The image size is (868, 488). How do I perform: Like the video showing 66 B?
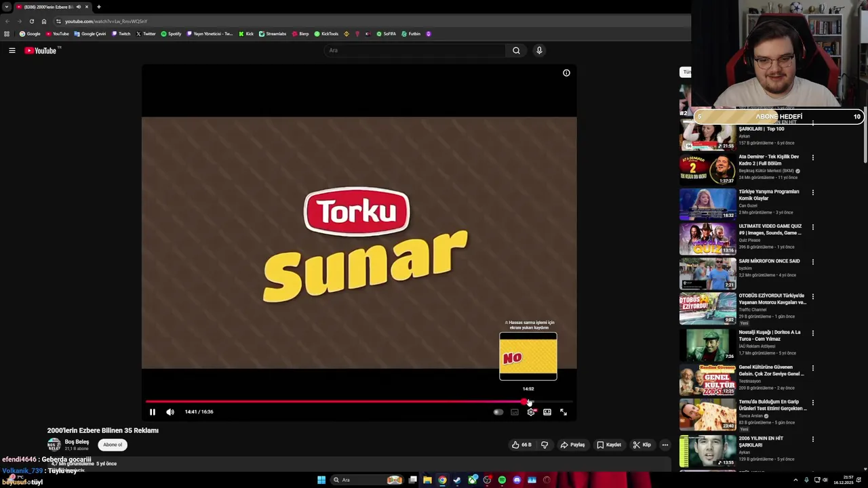click(x=521, y=445)
